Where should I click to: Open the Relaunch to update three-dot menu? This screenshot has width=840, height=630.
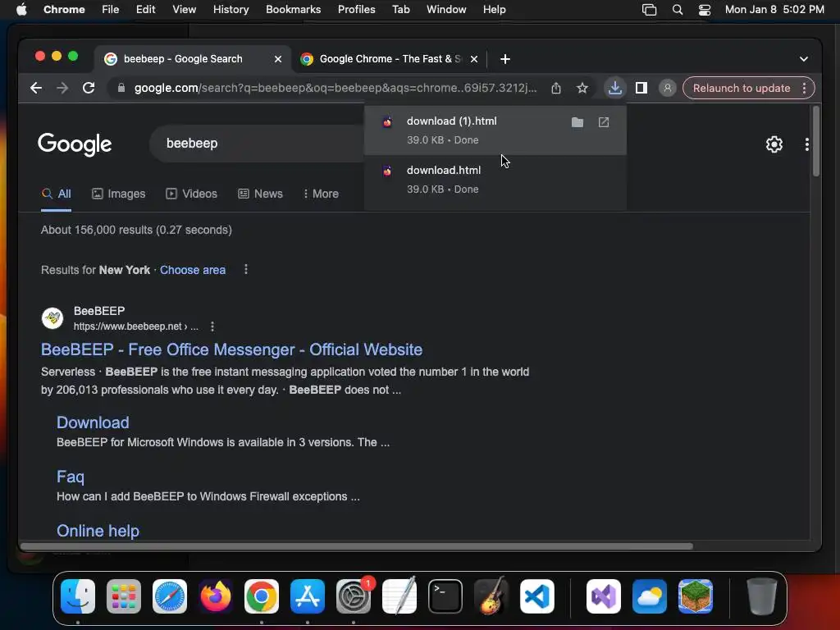pyautogui.click(x=804, y=88)
